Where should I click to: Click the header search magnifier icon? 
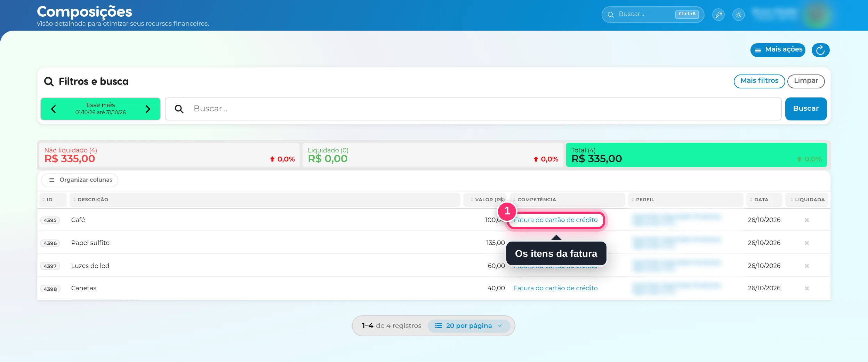[611, 15]
